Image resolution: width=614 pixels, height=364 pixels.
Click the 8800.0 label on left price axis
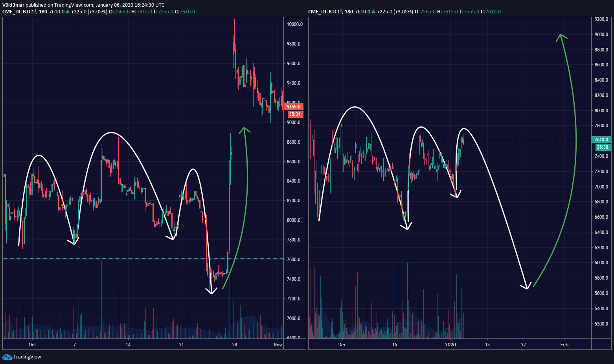coord(293,142)
